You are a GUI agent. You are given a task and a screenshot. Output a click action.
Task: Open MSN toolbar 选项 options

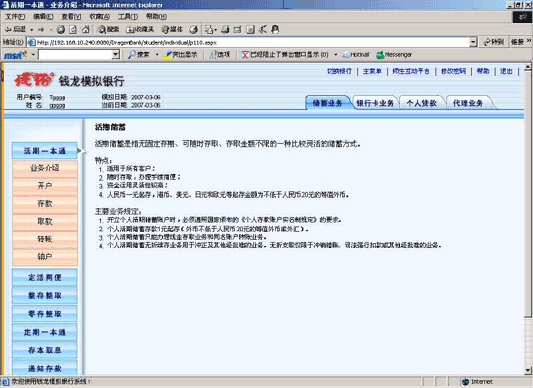click(220, 55)
